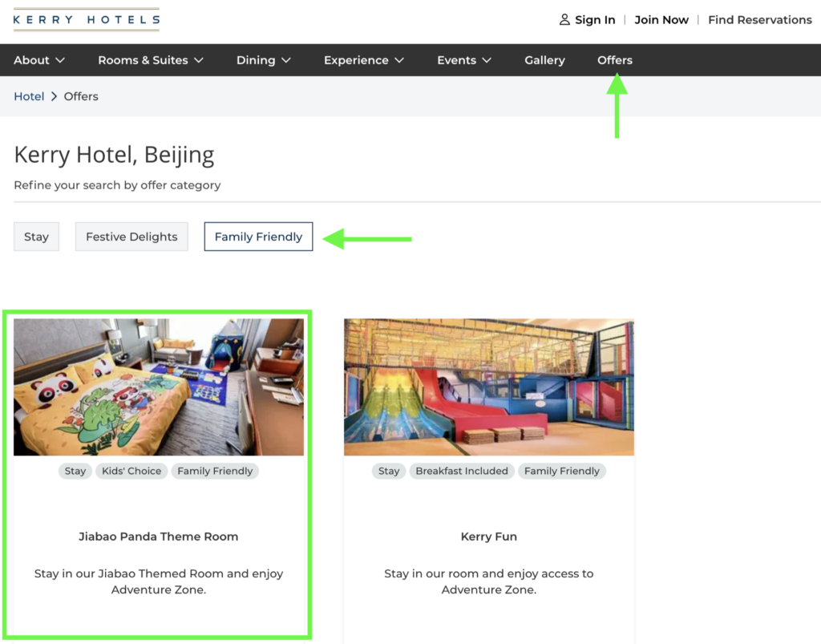Viewport: 821px width, 644px height.
Task: Click the user profile icon beside Sign In
Action: (x=564, y=20)
